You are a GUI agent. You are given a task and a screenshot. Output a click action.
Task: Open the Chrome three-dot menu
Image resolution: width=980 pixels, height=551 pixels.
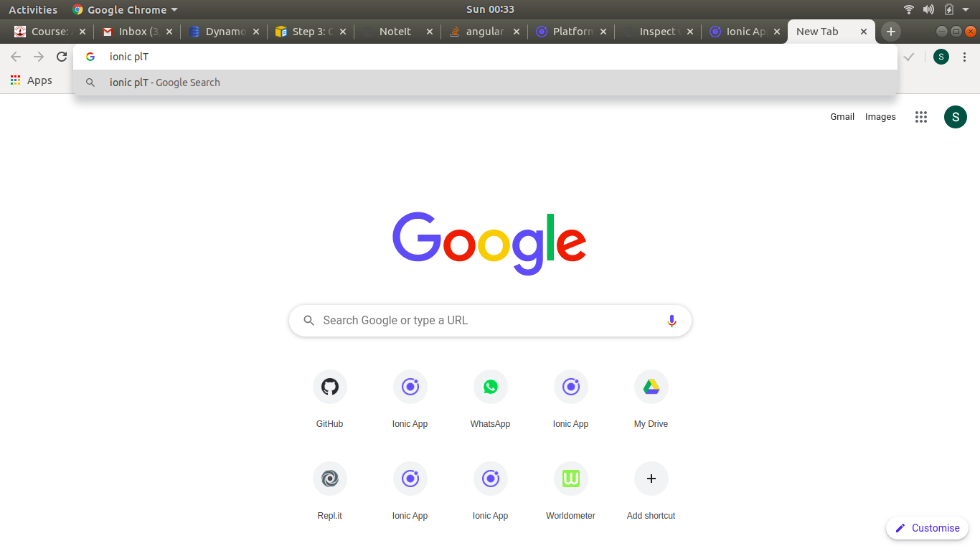pos(965,57)
